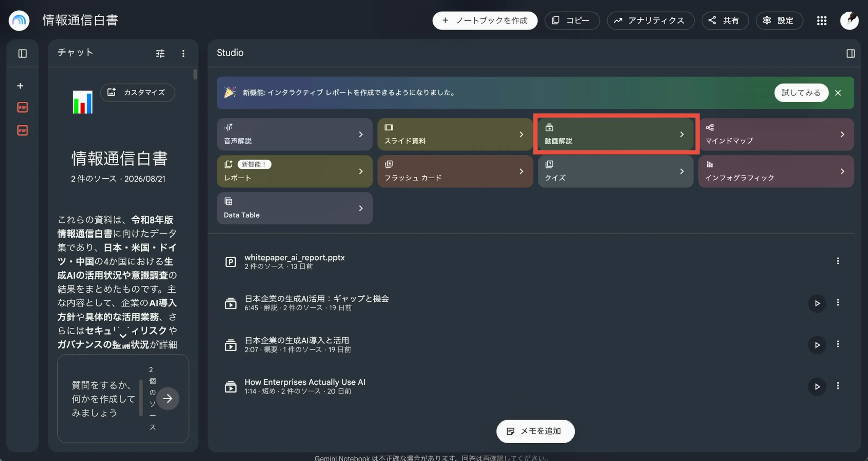Click the user profile avatar
868x461 pixels.
(849, 21)
